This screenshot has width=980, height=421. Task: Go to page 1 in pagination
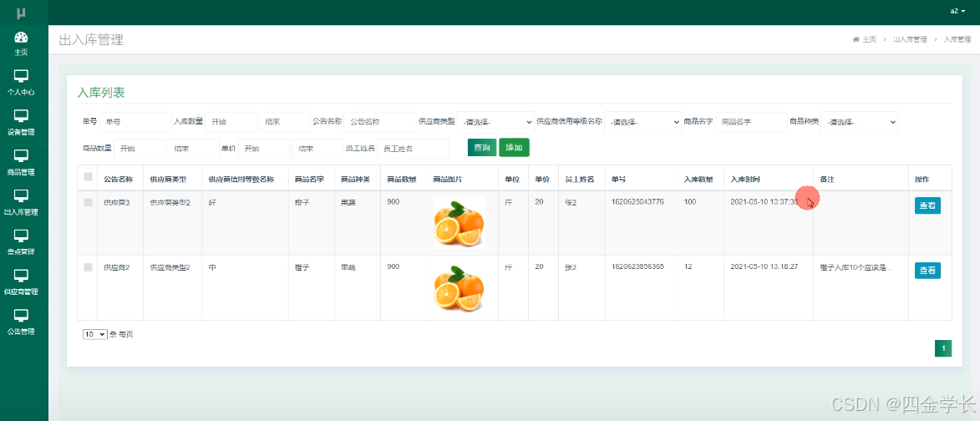coord(943,348)
